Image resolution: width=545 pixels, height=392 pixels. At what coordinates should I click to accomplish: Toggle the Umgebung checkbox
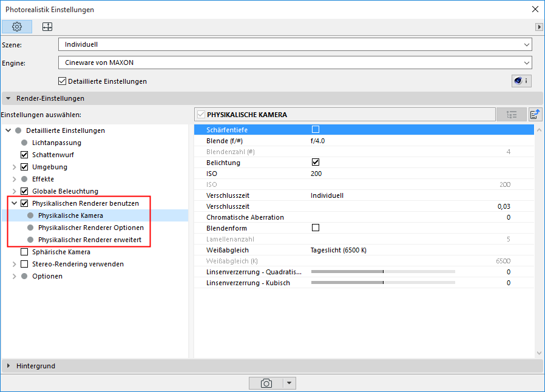[x=24, y=167]
